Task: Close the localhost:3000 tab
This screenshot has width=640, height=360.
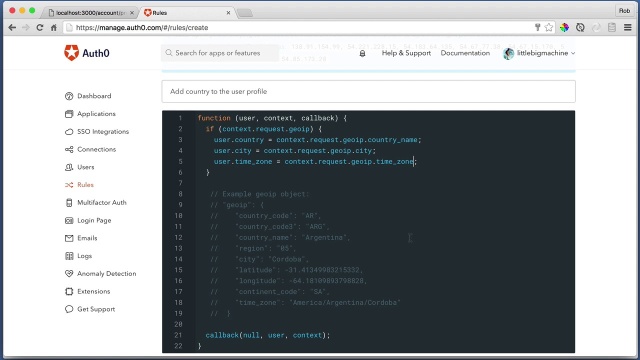Action: 132,13
